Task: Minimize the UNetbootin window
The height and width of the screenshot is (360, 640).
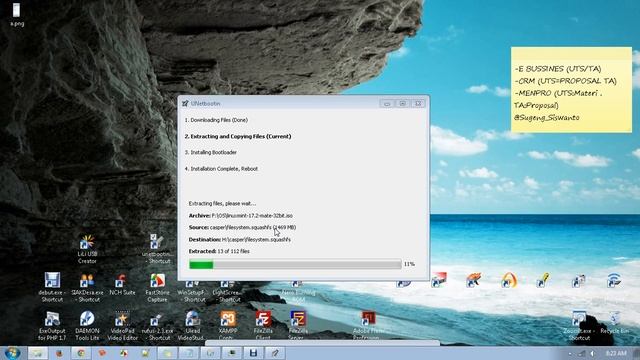Action: coord(387,104)
